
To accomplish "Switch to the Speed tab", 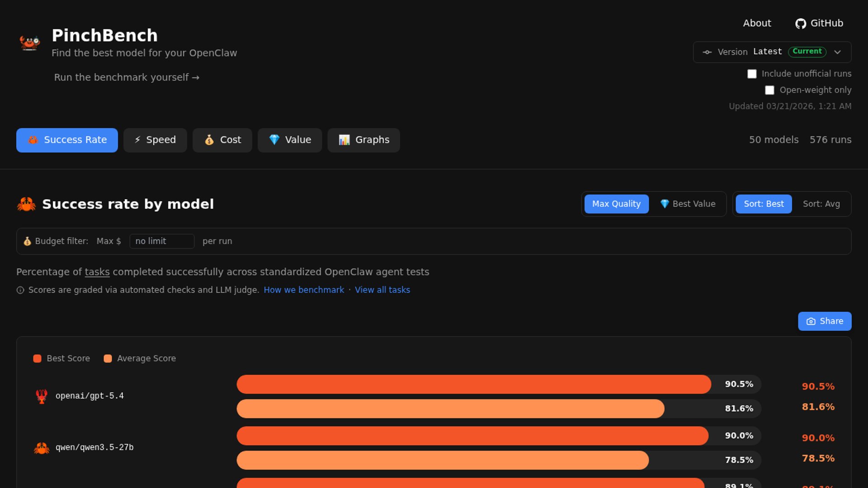I will pyautogui.click(x=155, y=140).
